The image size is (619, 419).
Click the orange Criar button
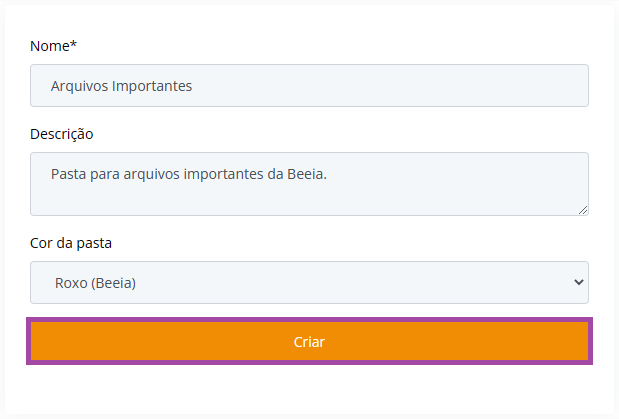click(309, 341)
